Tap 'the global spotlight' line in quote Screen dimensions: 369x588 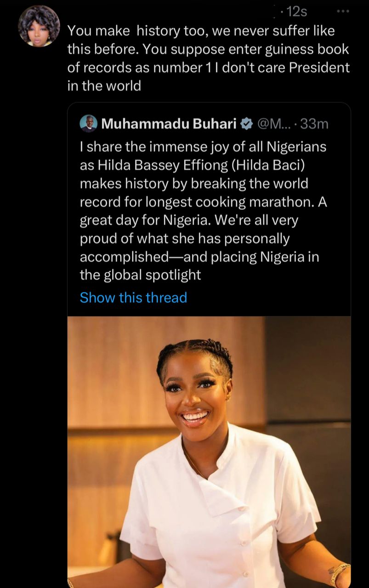click(x=140, y=275)
